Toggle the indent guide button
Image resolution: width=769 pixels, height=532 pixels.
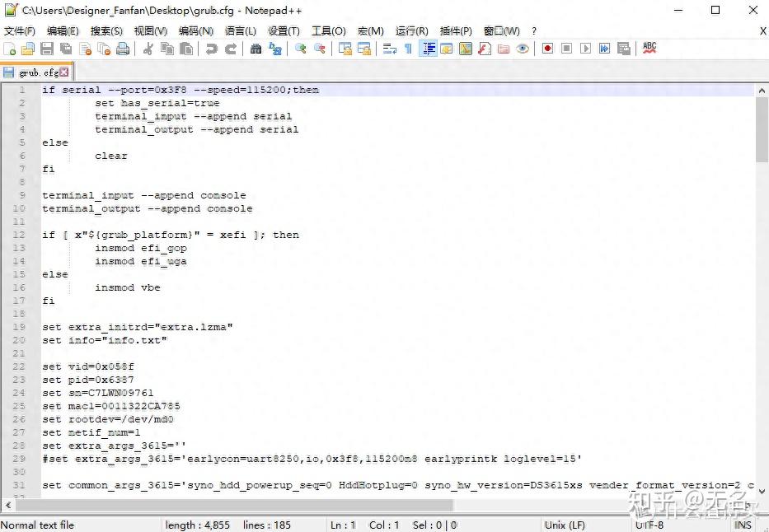click(428, 49)
